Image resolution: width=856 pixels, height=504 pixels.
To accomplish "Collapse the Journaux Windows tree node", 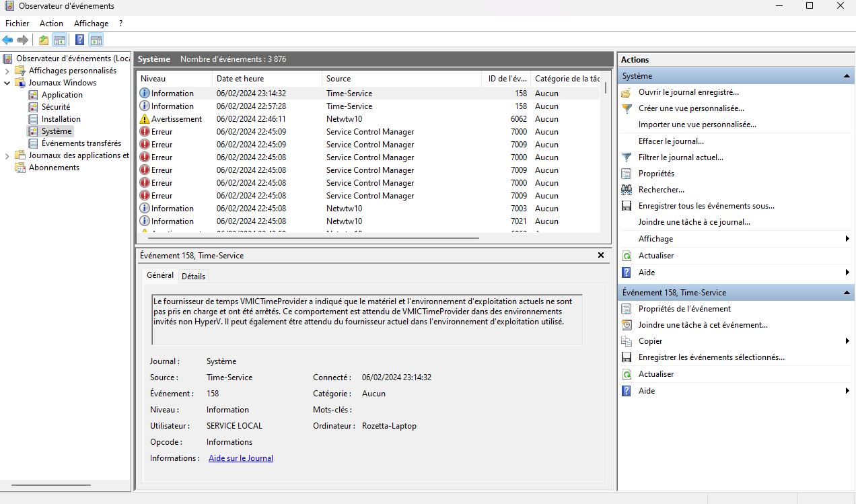I will click(x=7, y=83).
